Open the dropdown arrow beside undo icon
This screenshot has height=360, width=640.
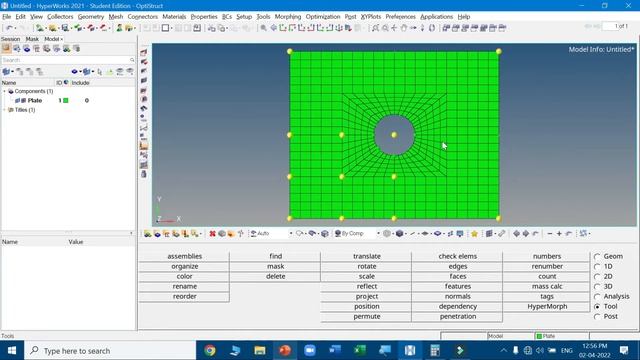click(15, 28)
